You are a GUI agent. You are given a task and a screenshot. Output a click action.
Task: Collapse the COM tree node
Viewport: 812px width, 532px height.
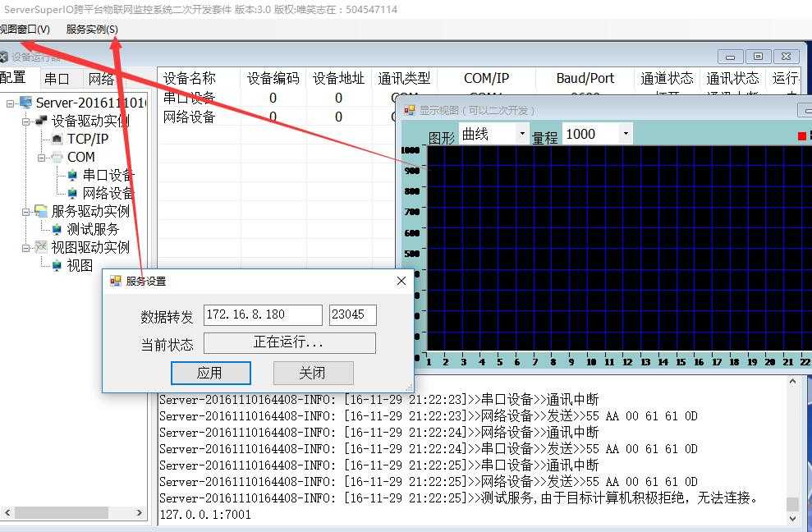point(41,158)
